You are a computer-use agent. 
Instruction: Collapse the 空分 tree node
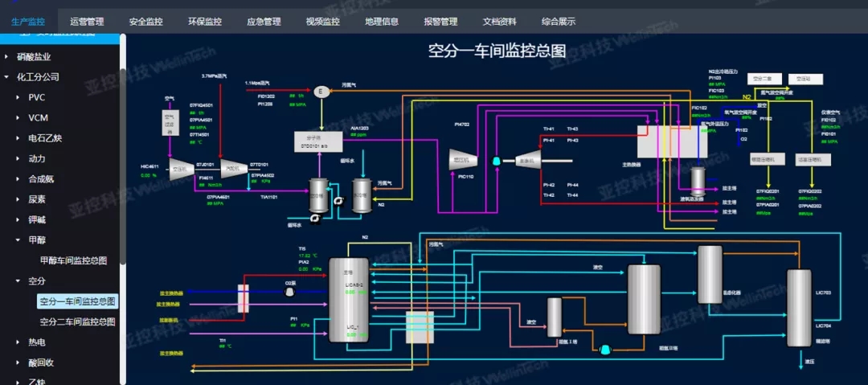18,281
